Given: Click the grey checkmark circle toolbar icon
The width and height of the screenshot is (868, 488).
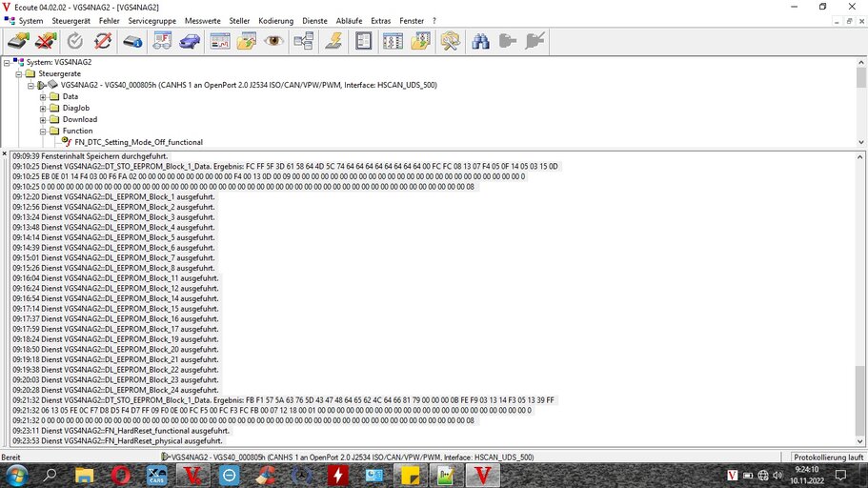Looking at the screenshot, I should pyautogui.click(x=74, y=41).
